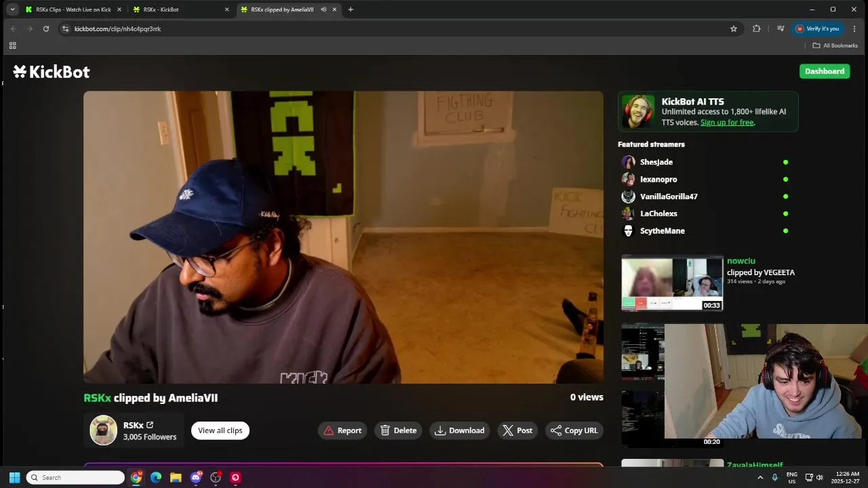Open a new browser tab
The width and height of the screenshot is (868, 488).
(351, 9)
